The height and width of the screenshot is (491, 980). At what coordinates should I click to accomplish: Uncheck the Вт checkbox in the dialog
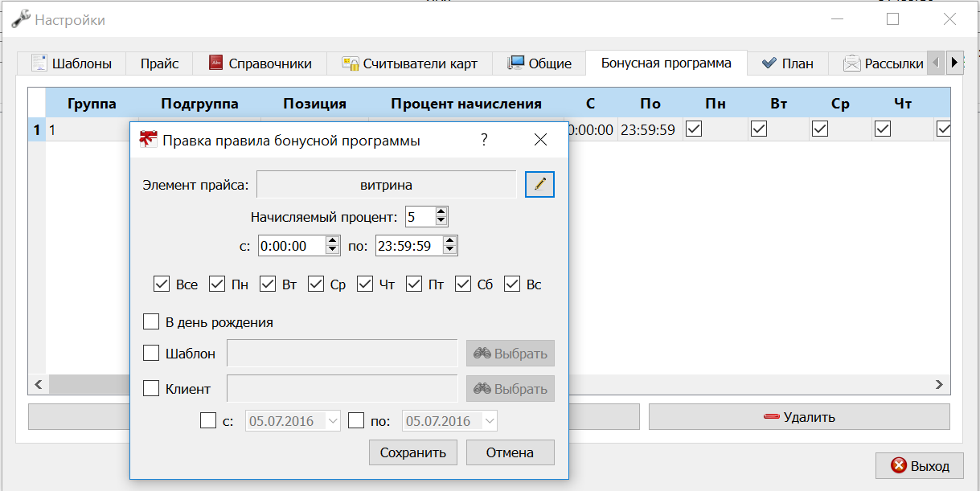267,284
